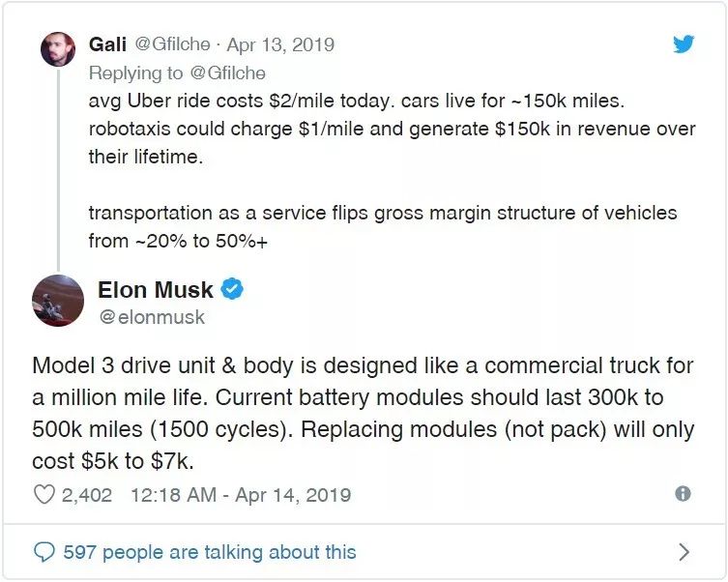Expand conversation with the right chevron
Viewport: 728px width, 582px height.
coord(684,552)
